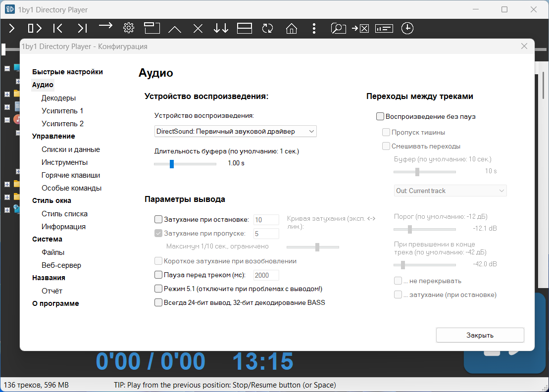This screenshot has height=392, width=549.
Task: Click the magnifier search icon
Action: (x=338, y=28)
